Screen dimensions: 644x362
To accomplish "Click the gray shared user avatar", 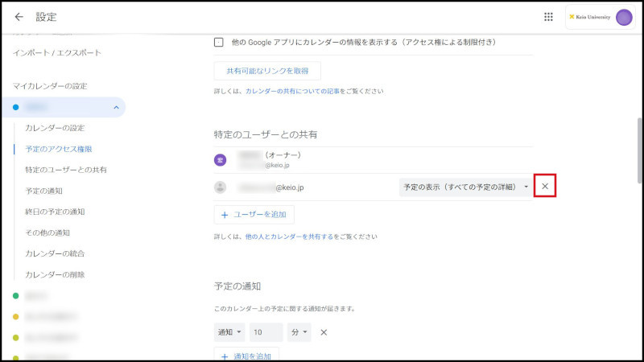I will 220,187.
